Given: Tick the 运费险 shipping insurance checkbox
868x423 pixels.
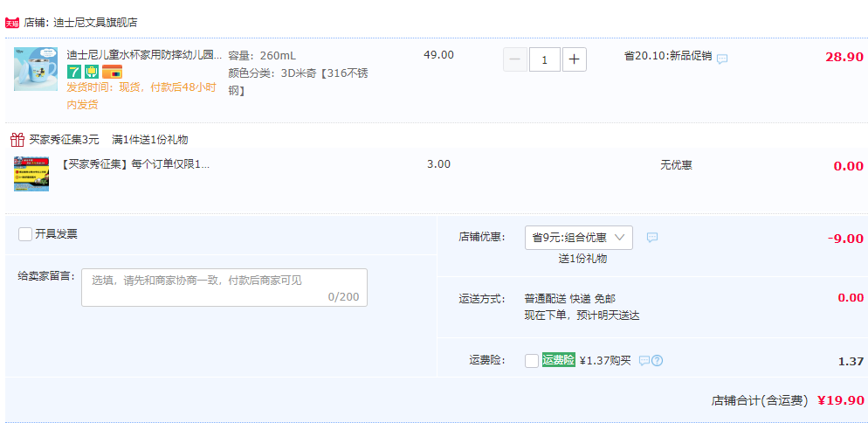Looking at the screenshot, I should click(532, 361).
